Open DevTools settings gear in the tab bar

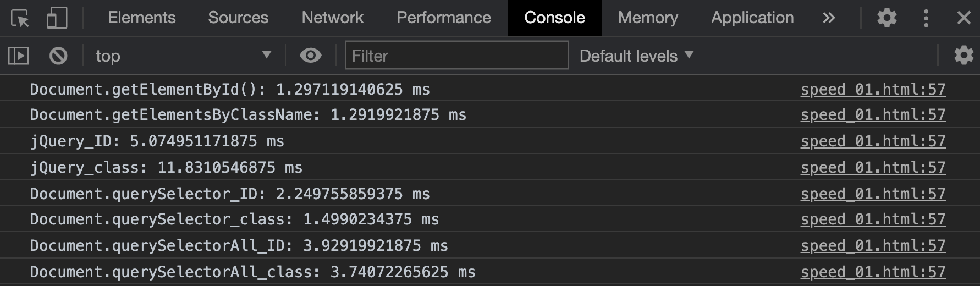pos(887,18)
